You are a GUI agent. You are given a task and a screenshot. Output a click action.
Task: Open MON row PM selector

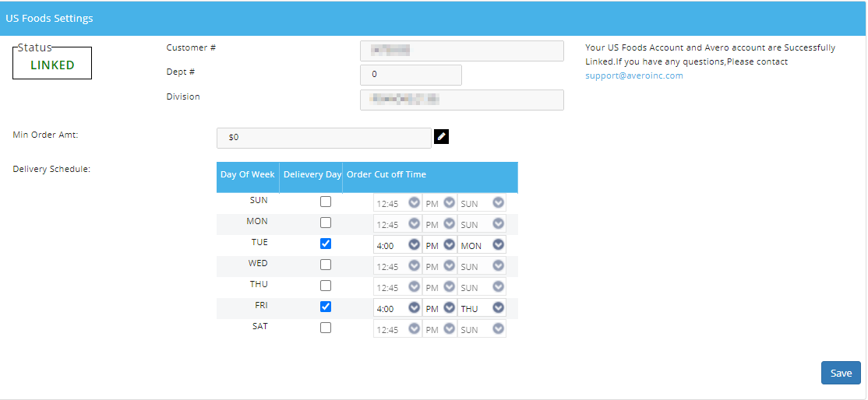point(439,224)
